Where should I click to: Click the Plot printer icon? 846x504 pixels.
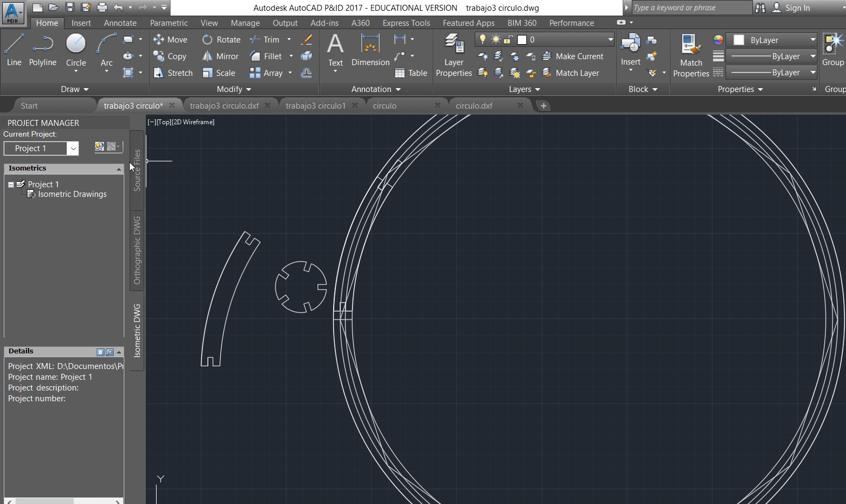(102, 8)
